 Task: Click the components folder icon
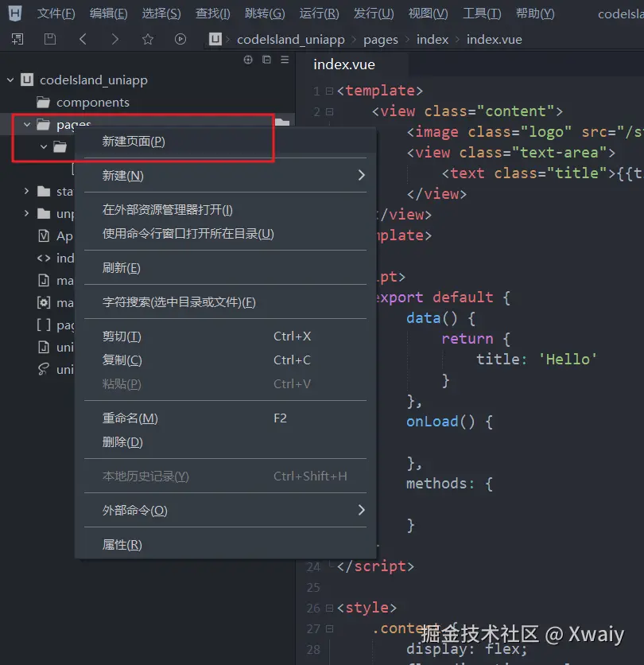(x=43, y=102)
